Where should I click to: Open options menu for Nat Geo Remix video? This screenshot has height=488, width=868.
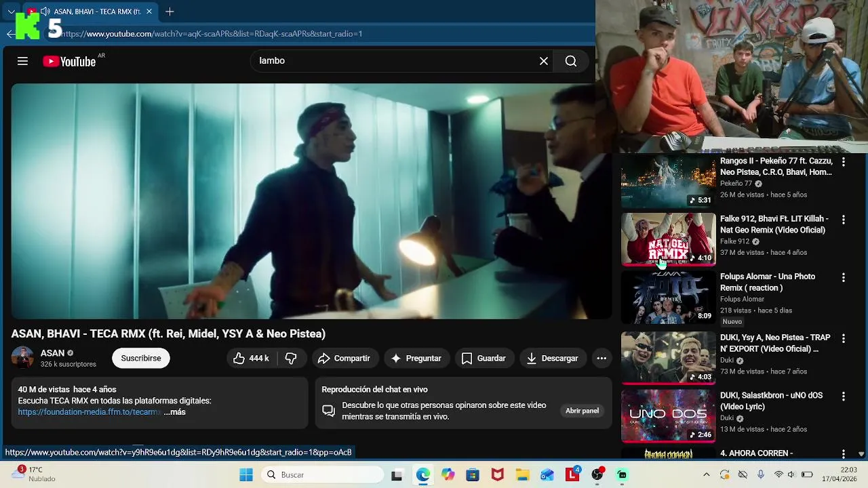[844, 220]
